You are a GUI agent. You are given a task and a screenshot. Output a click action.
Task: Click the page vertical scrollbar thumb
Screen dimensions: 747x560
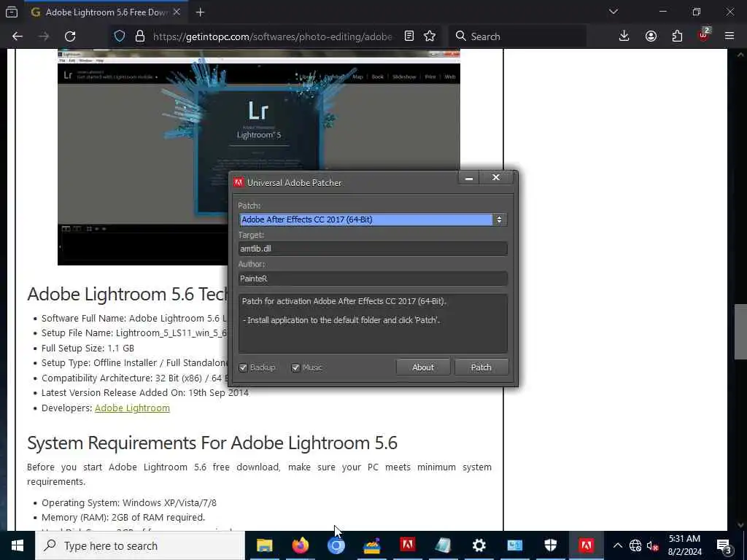tap(740, 332)
